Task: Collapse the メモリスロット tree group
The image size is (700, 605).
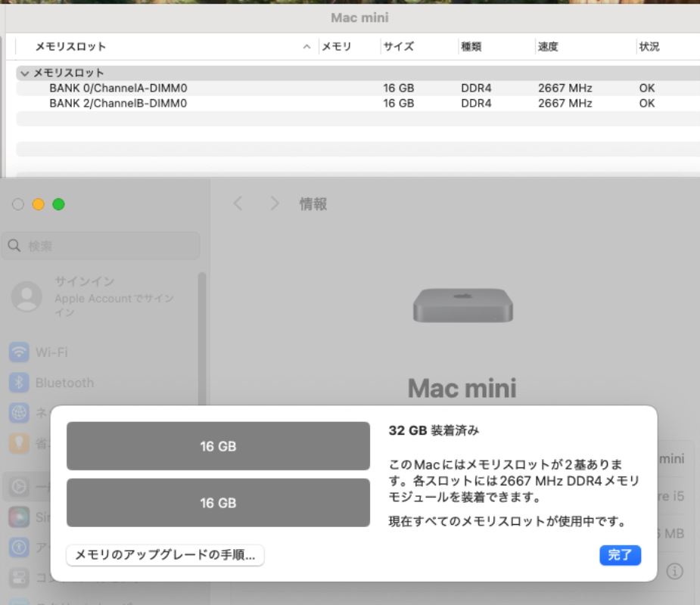Action: [24, 73]
